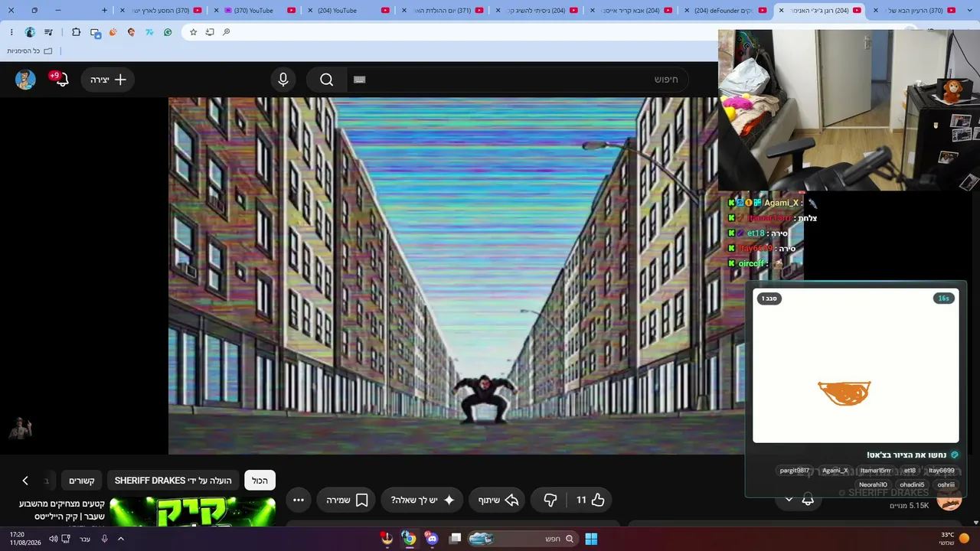This screenshot has height=551, width=980.
Task: Click the taskbar microphone icon
Action: click(104, 539)
